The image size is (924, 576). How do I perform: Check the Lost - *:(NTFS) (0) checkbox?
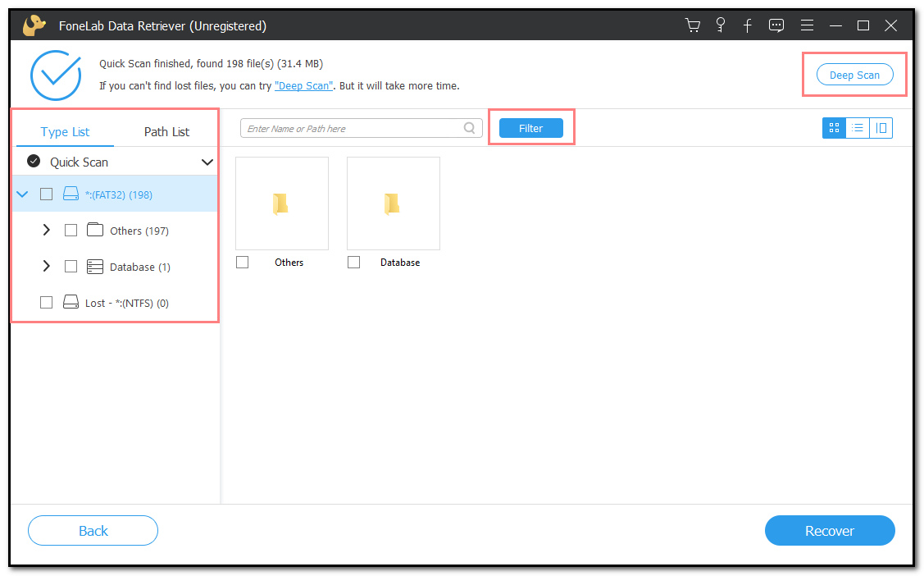[46, 303]
